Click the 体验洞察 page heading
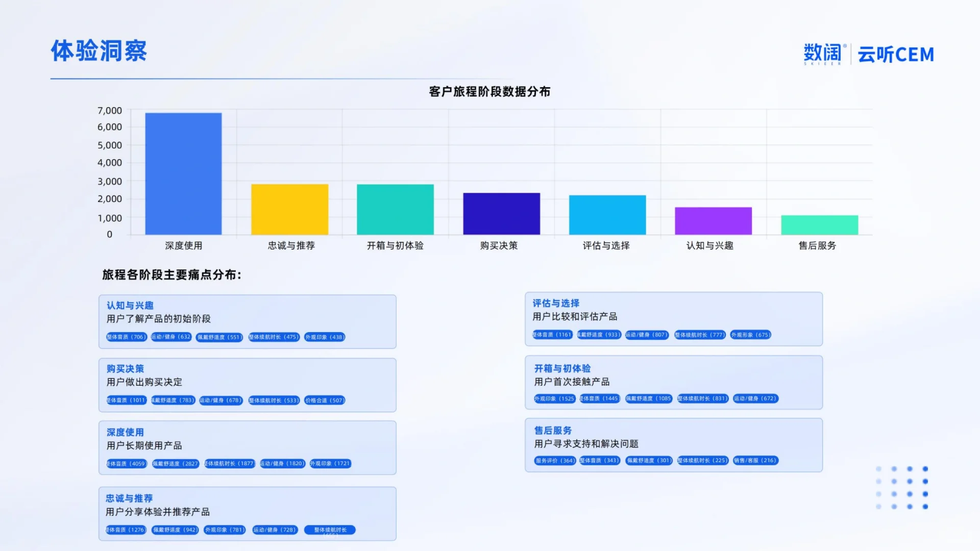This screenshot has height=551, width=980. [x=99, y=51]
